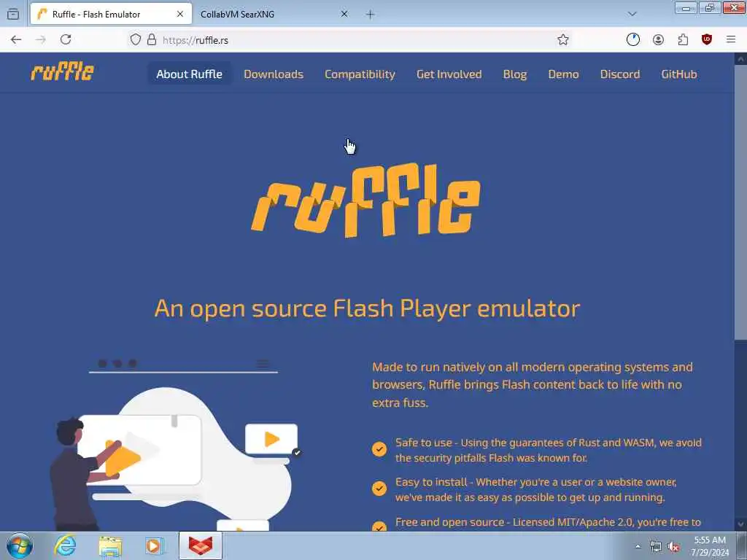Open the Compatibility page
747x560 pixels.
pos(360,74)
